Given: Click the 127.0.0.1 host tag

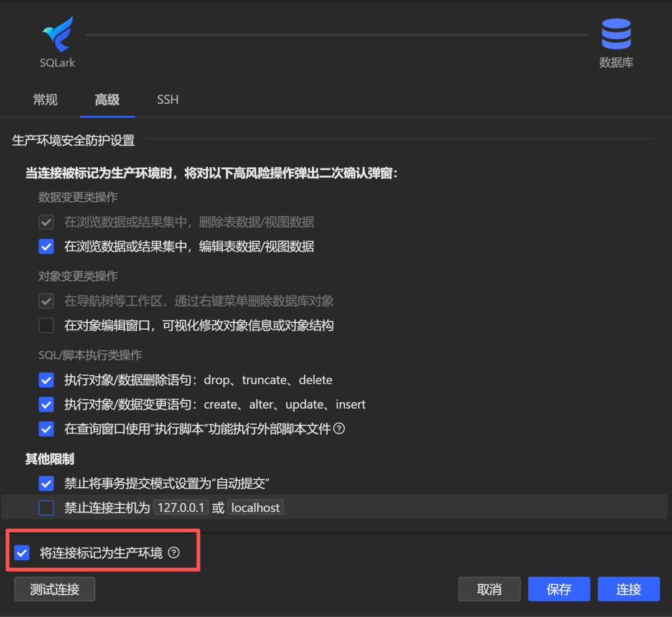Looking at the screenshot, I should pos(181,508).
